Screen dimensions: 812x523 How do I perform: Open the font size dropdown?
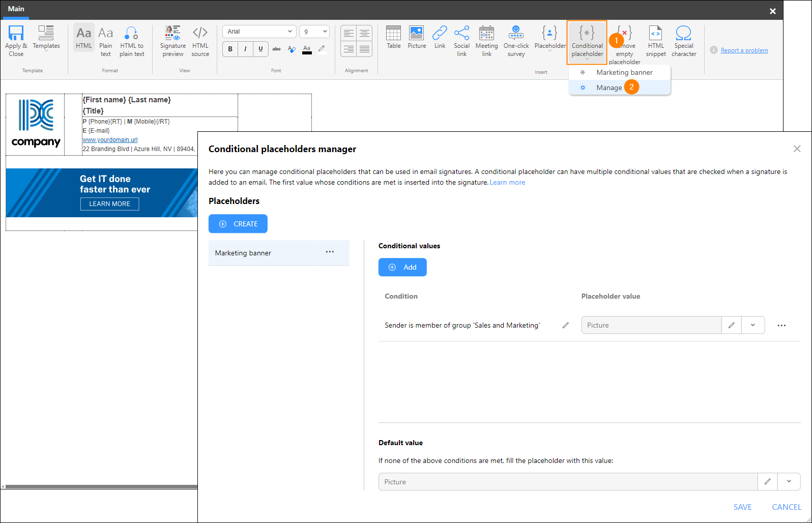point(314,32)
